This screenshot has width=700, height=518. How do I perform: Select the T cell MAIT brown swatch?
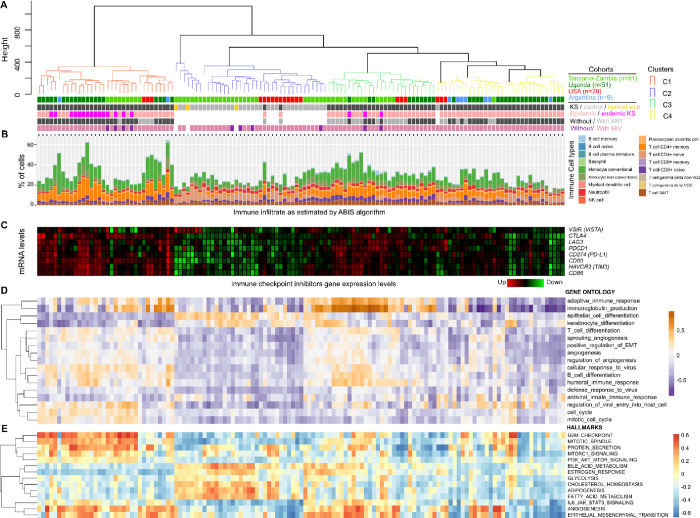(x=642, y=192)
